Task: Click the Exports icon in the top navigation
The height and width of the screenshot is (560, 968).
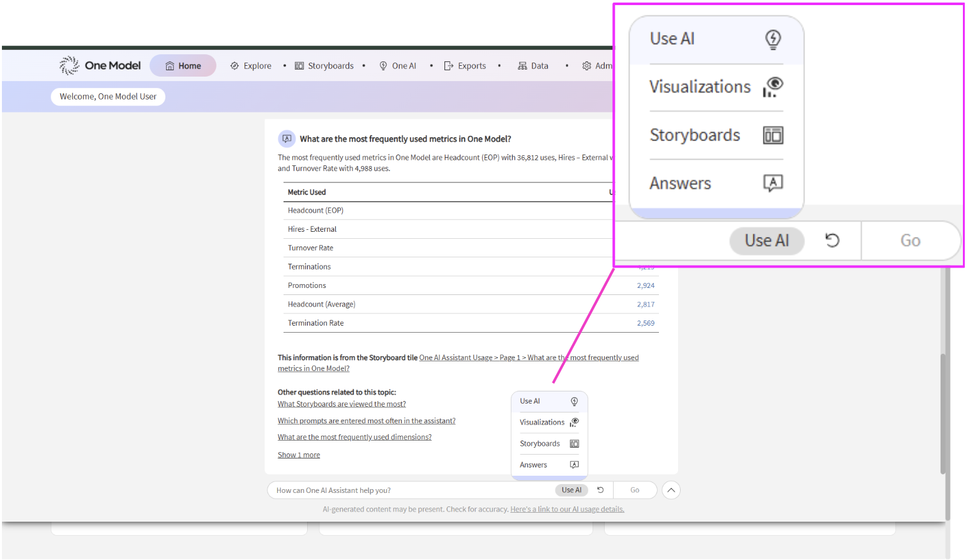Action: 448,66
